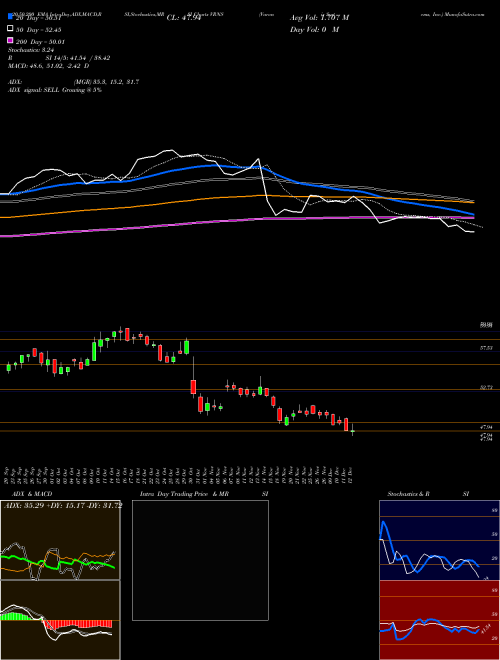Select the '50 Day = 52.45' legend text

point(39,30)
